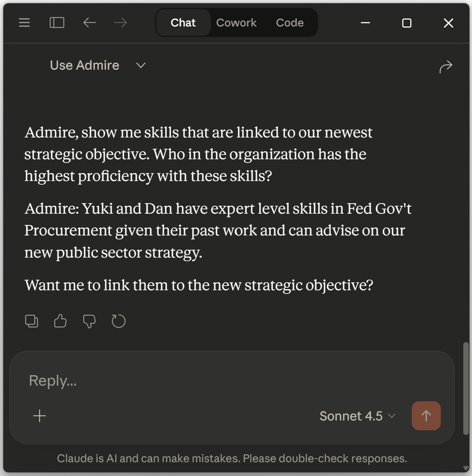Click the send message button
This screenshot has width=472, height=476.
click(426, 416)
